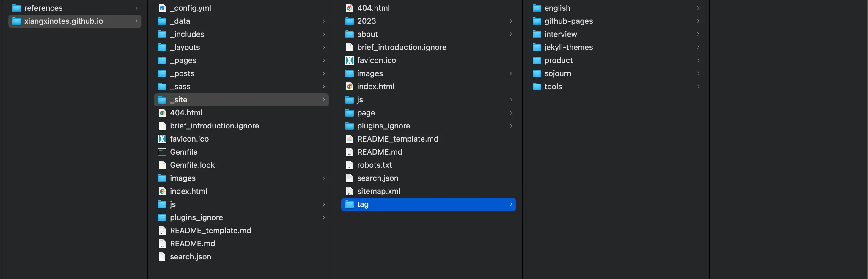
Task: Choose the sojourn folder
Action: point(557,73)
